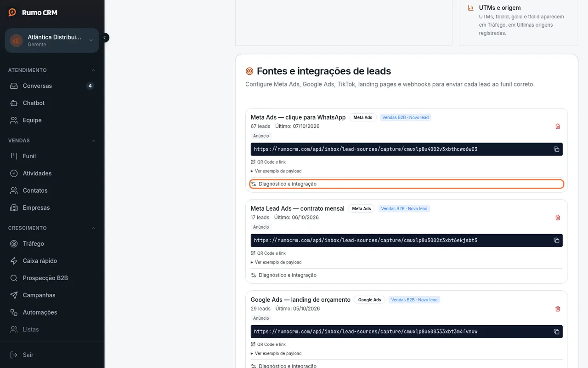Open QR Code e link for Meta Ads WhatsApp
This screenshot has height=368, width=588.
268,162
